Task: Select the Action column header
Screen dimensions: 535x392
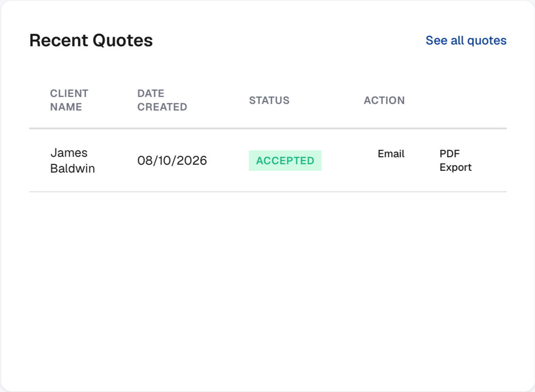Action: [x=384, y=101]
